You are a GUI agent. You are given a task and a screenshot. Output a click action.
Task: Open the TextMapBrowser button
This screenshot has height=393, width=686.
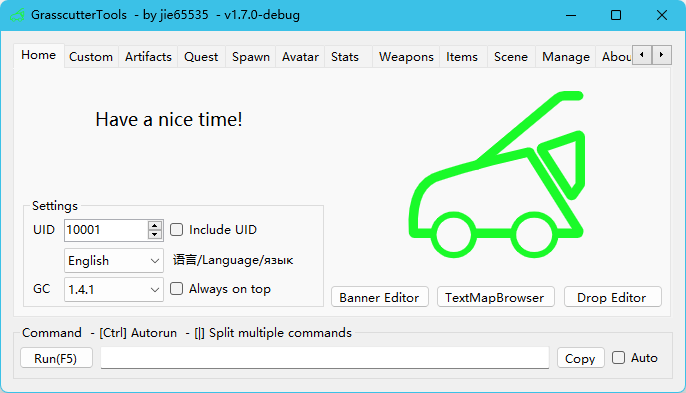(496, 297)
